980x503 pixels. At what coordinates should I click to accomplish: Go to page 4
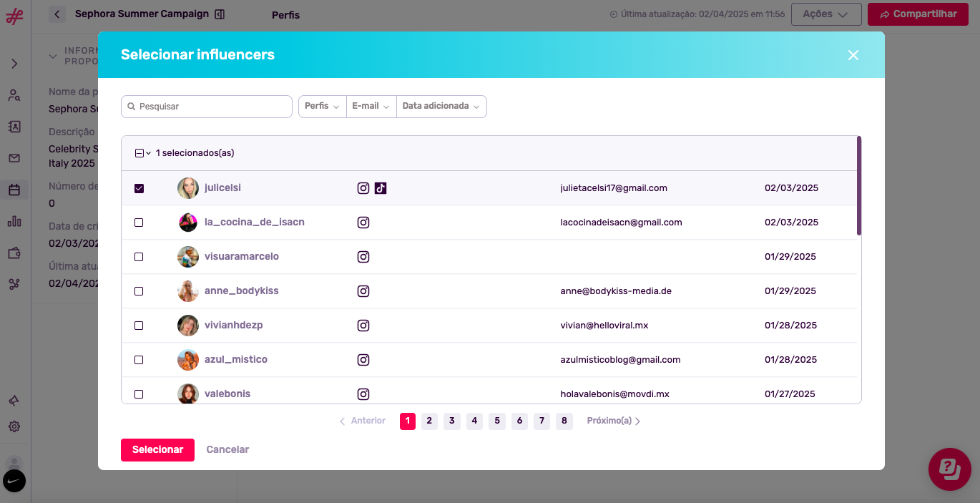click(475, 421)
